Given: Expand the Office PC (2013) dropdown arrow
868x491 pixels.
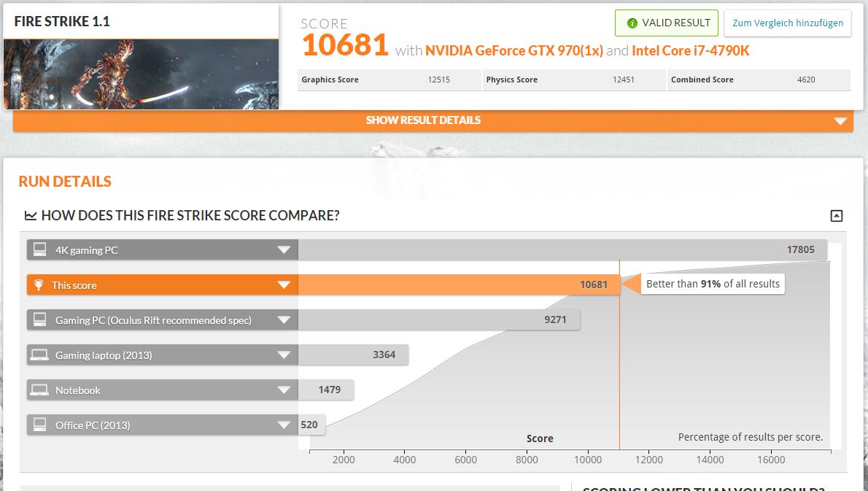Looking at the screenshot, I should 284,425.
